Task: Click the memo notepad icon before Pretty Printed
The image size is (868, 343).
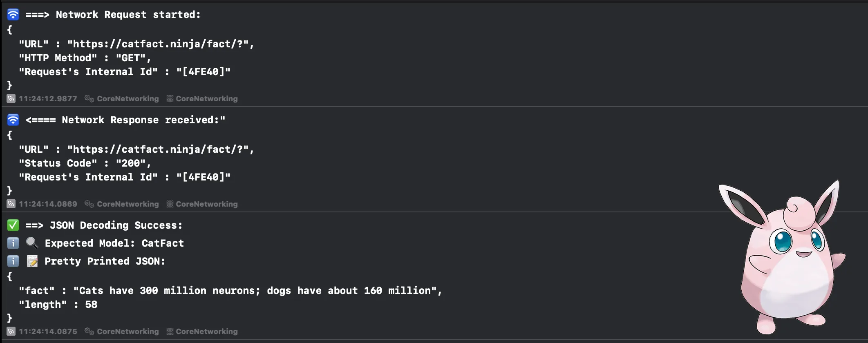Action: point(32,261)
